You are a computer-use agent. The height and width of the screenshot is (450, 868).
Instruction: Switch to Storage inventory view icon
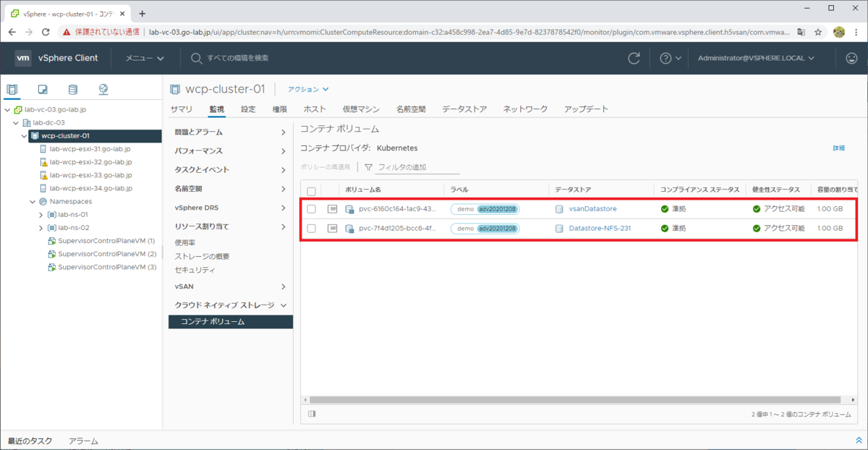click(x=72, y=90)
